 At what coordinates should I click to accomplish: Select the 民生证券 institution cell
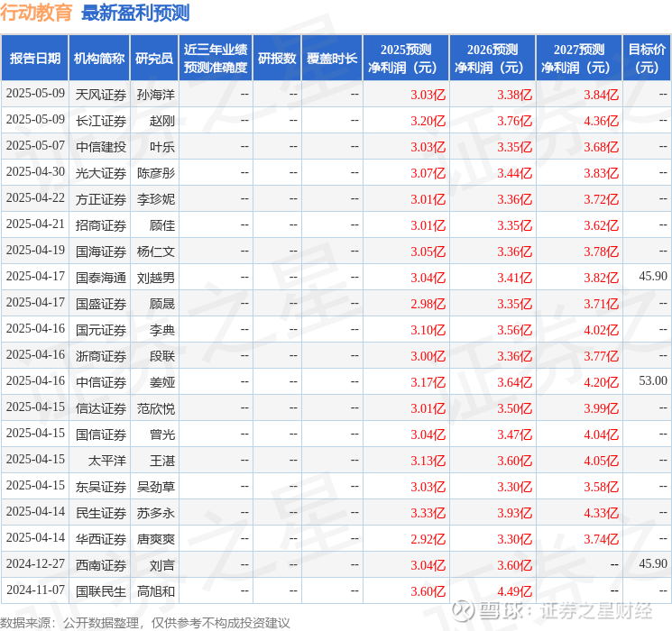coord(101,513)
